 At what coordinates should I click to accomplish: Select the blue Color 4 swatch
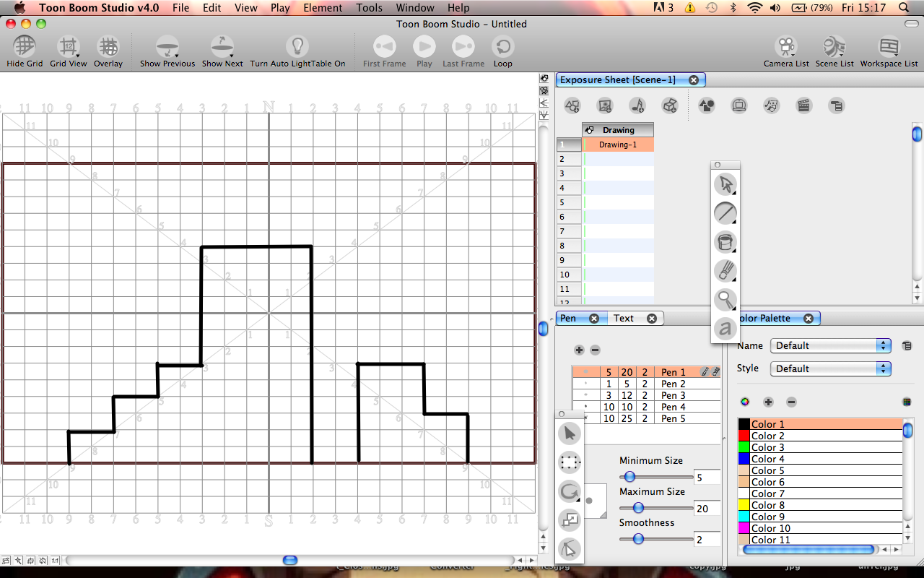[x=744, y=459]
